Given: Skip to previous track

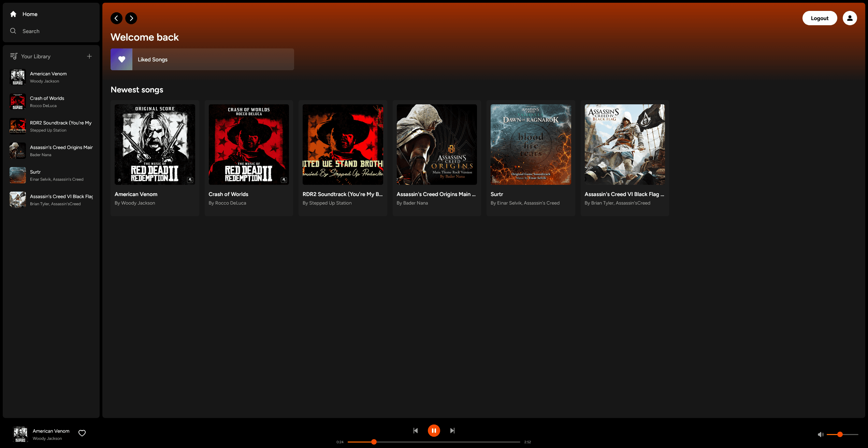Looking at the screenshot, I should pos(415,430).
